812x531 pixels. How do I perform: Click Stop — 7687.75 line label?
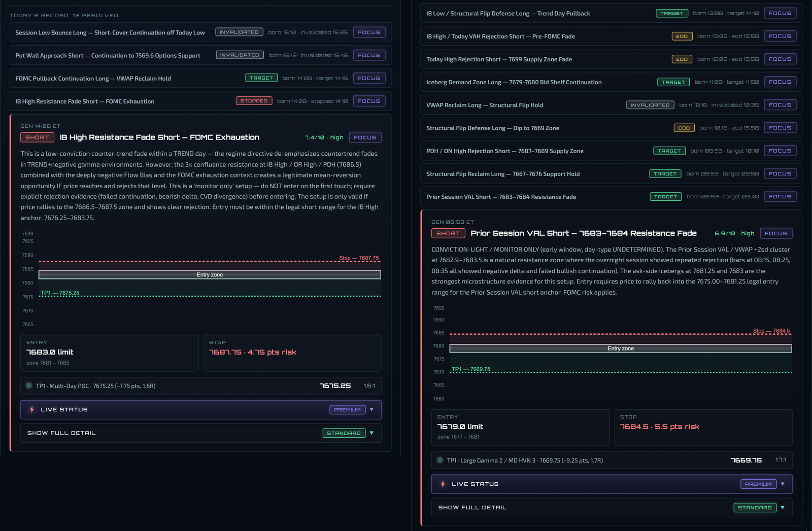(359, 258)
